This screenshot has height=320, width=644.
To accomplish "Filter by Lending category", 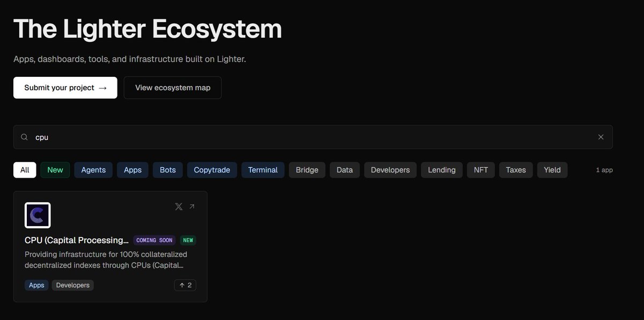I will (442, 170).
